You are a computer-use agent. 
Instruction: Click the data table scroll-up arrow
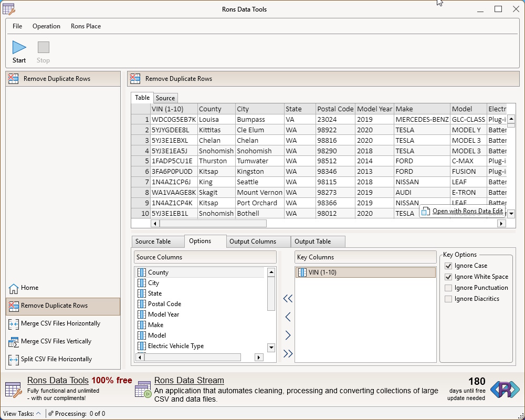pos(511,119)
